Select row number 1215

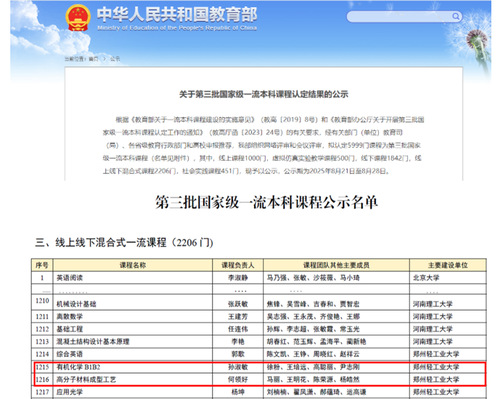point(42,367)
